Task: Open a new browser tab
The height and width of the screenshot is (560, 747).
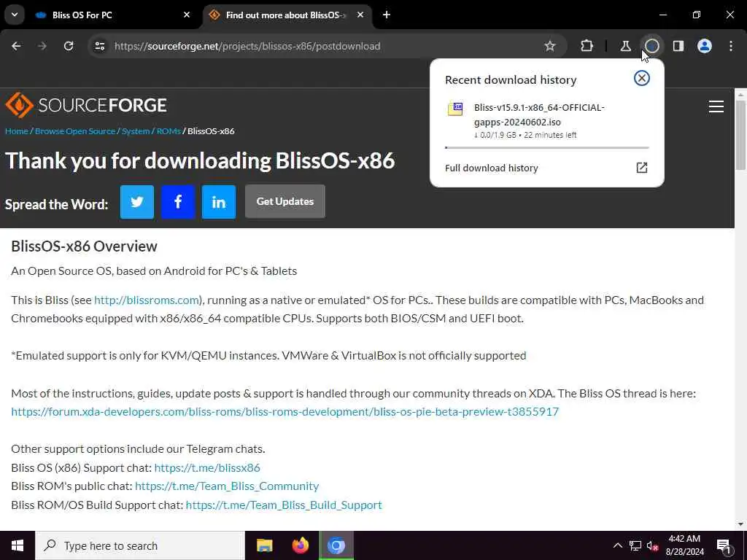Action: 387,15
